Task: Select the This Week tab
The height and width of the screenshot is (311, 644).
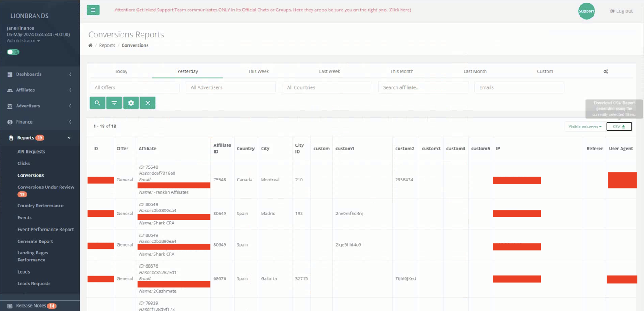Action: tap(258, 71)
